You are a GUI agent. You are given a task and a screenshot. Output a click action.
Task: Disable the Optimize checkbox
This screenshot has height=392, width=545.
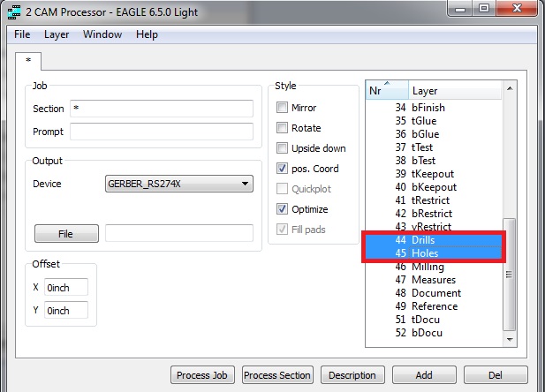(283, 209)
